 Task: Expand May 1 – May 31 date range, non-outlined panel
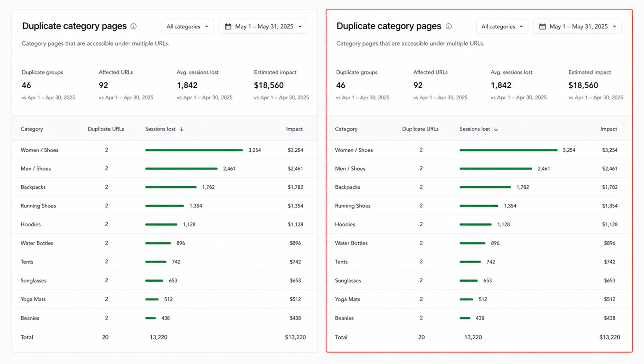point(263,27)
